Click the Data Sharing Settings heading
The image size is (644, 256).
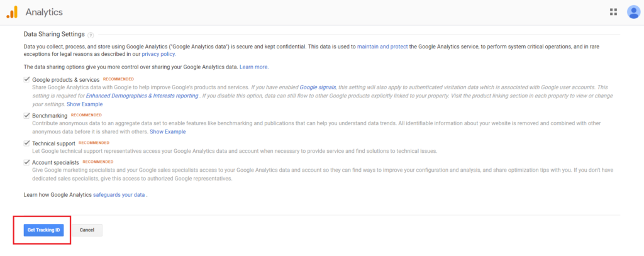pos(54,34)
